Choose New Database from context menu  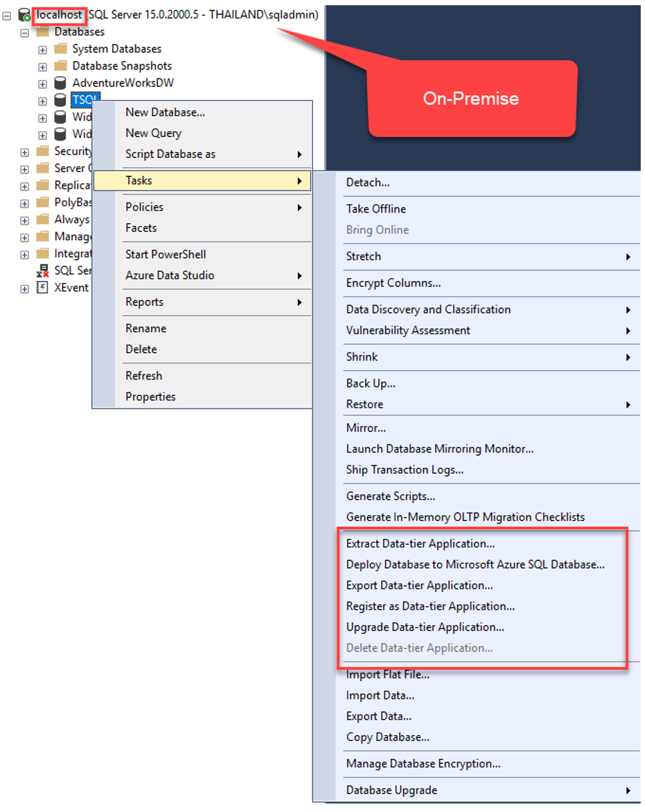tap(203, 112)
